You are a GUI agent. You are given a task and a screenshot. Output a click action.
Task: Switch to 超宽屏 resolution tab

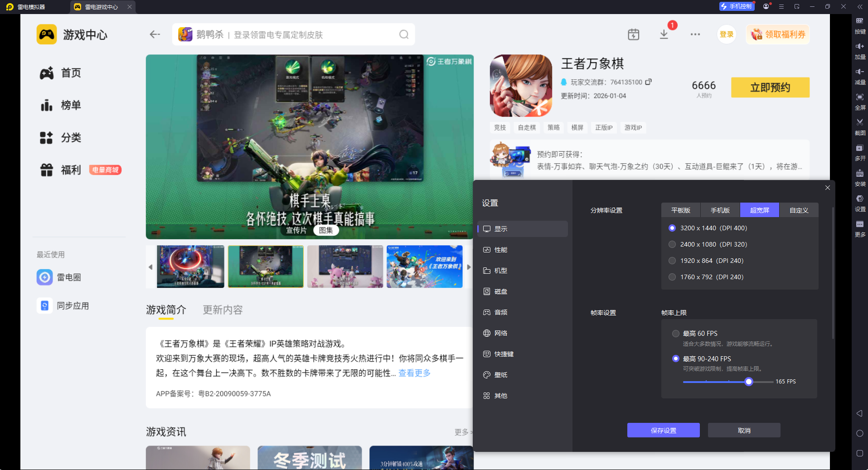coord(760,210)
